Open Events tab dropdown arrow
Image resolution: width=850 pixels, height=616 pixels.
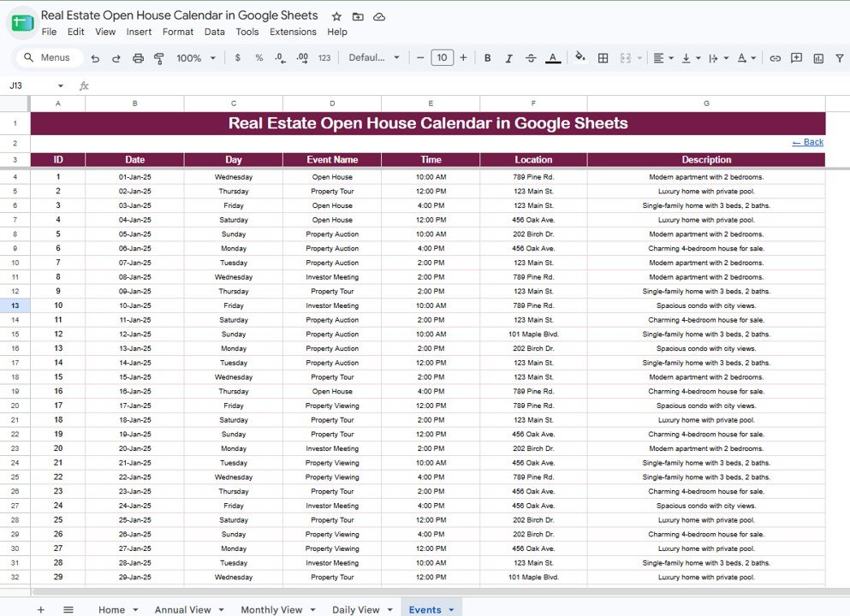pyautogui.click(x=451, y=610)
